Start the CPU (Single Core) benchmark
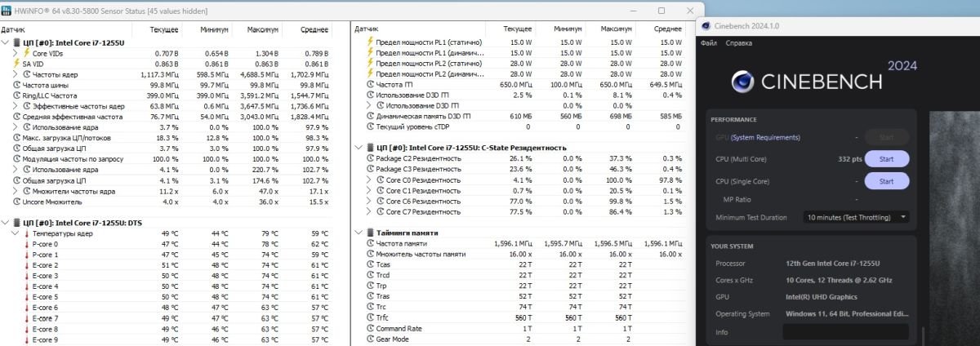 coord(886,181)
